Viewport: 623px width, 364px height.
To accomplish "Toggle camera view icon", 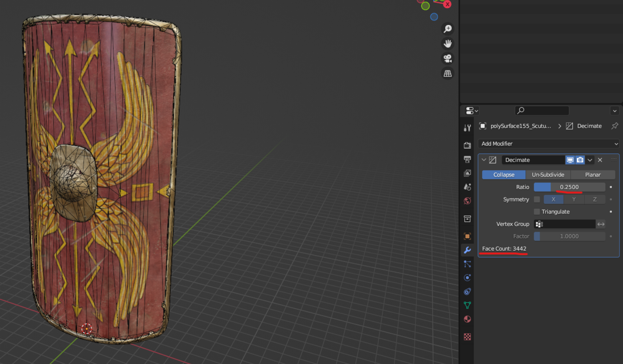I will pos(448,59).
